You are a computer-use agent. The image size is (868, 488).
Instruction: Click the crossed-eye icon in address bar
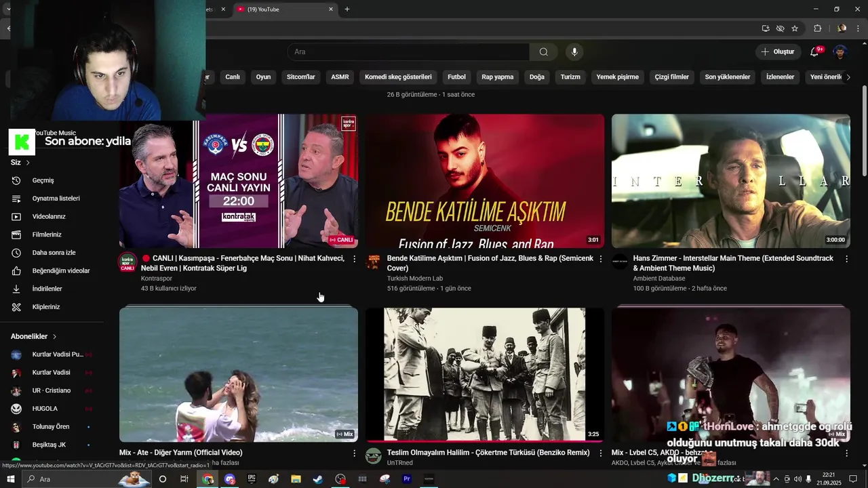pos(781,28)
